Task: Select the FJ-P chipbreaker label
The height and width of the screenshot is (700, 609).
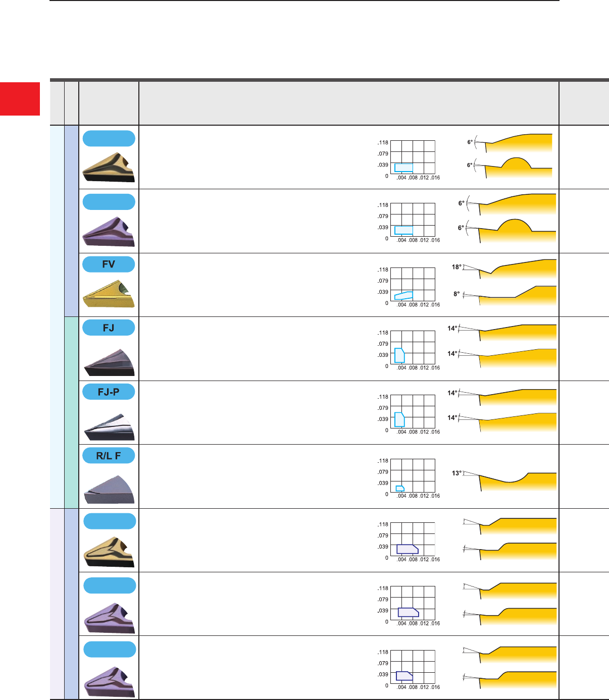Action: (x=109, y=392)
